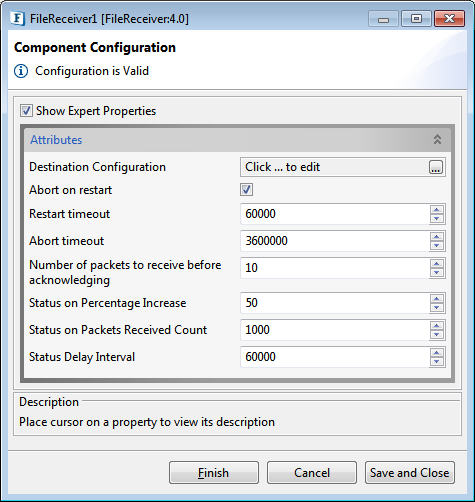Click the FileReceiver title bar app icon
The image size is (475, 502).
tap(17, 18)
